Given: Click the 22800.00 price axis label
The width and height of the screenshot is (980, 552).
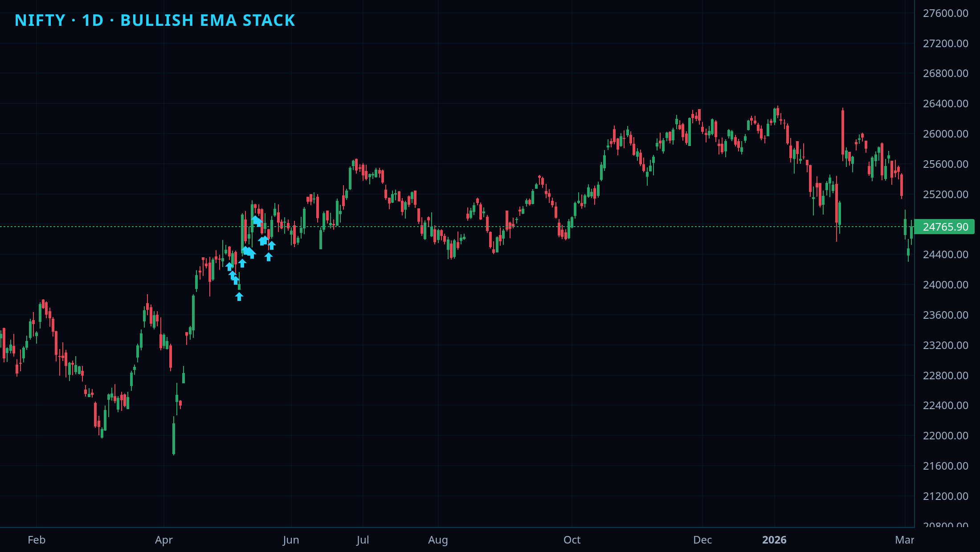Looking at the screenshot, I should pyautogui.click(x=945, y=375).
